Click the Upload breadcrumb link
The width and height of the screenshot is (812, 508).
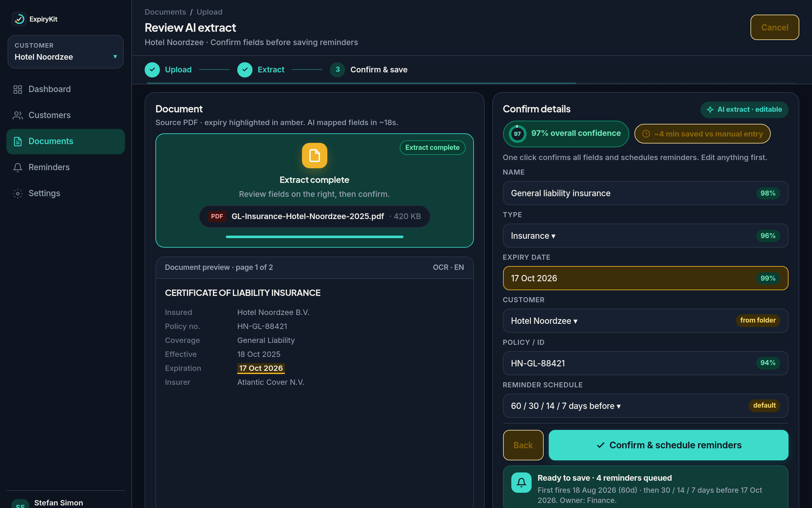coord(209,12)
